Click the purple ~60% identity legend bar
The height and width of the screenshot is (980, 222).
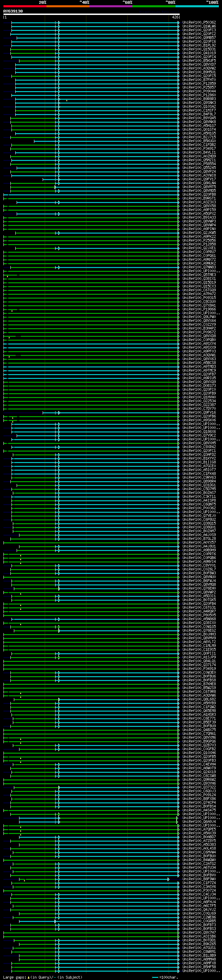pos(111,6)
